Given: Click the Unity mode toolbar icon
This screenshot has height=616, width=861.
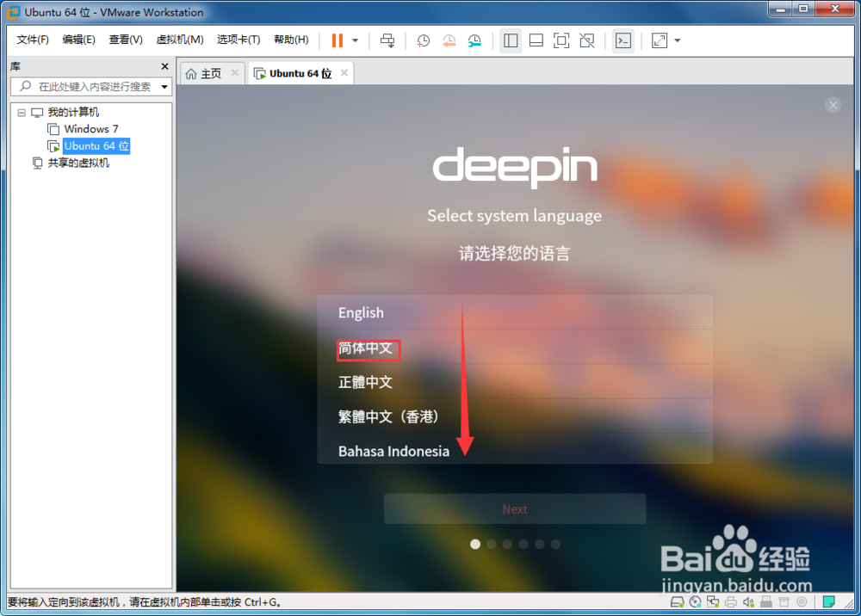Looking at the screenshot, I should 587,40.
